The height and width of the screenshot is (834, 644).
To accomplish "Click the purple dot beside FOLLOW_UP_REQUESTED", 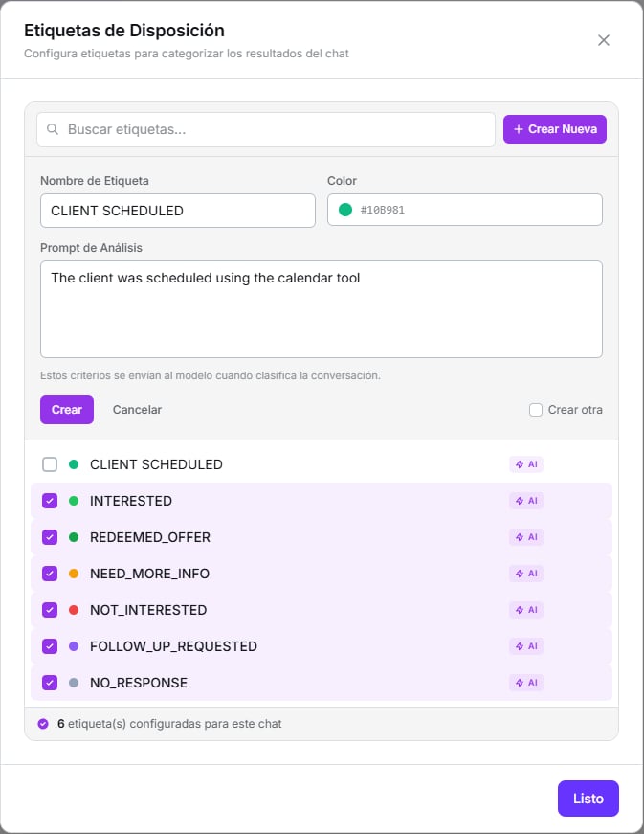I will pyautogui.click(x=74, y=646).
